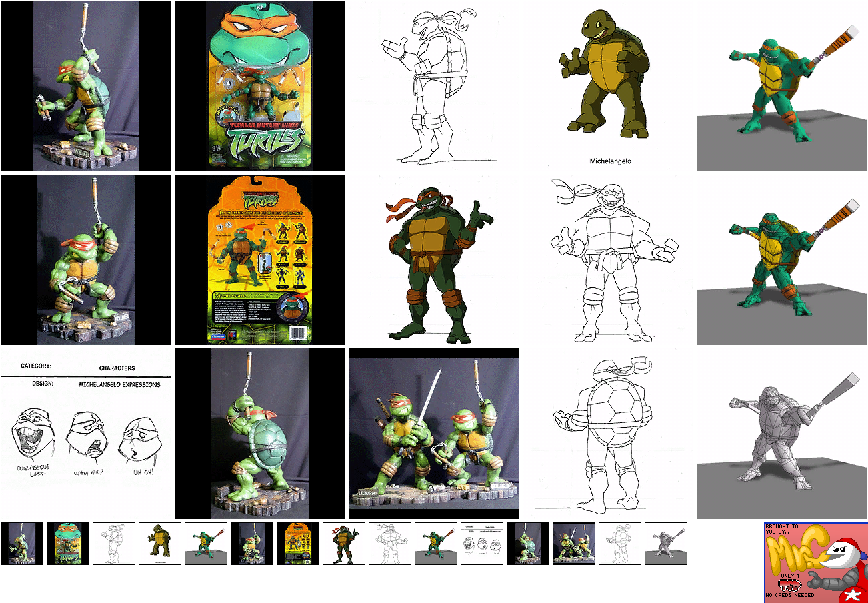Select the front-view statue thumbnail
Image resolution: width=868 pixels, height=603 pixels.
pos(252,544)
